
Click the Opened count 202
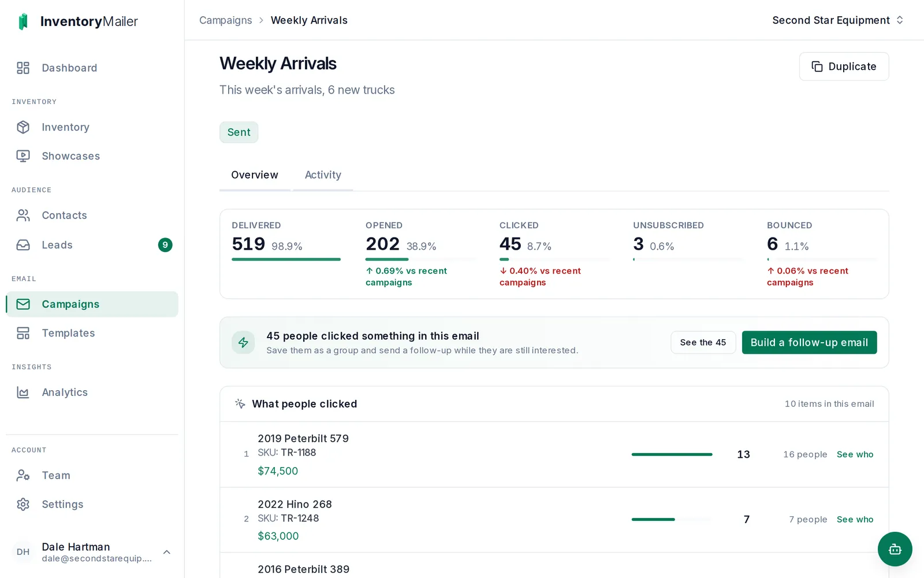382,244
